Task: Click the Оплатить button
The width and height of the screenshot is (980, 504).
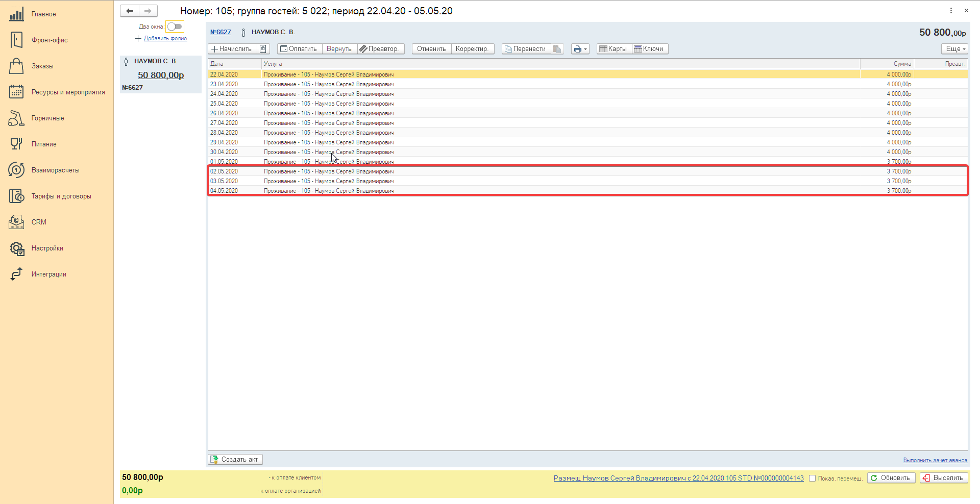Action: click(x=299, y=49)
